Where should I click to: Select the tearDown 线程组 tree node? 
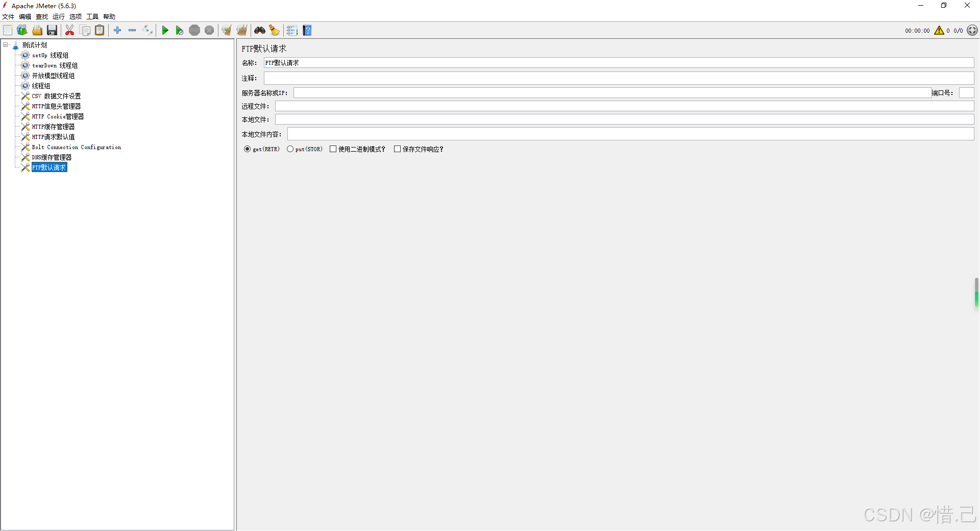pos(55,65)
